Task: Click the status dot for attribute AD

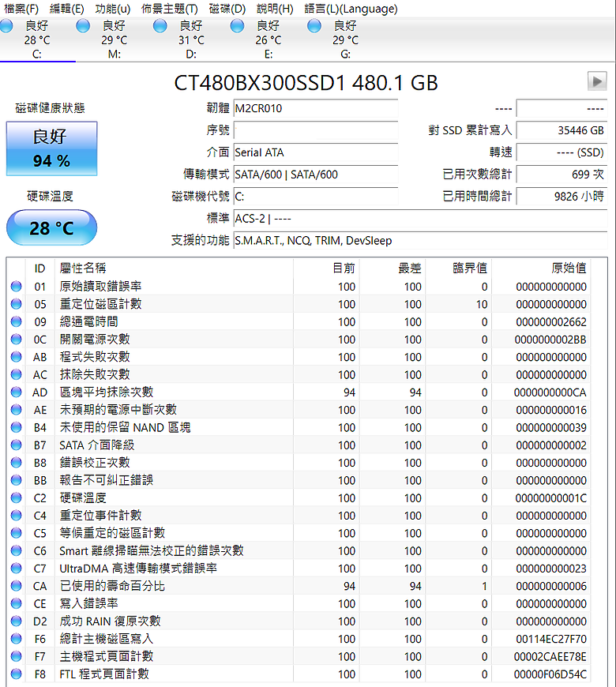Action: click(17, 392)
